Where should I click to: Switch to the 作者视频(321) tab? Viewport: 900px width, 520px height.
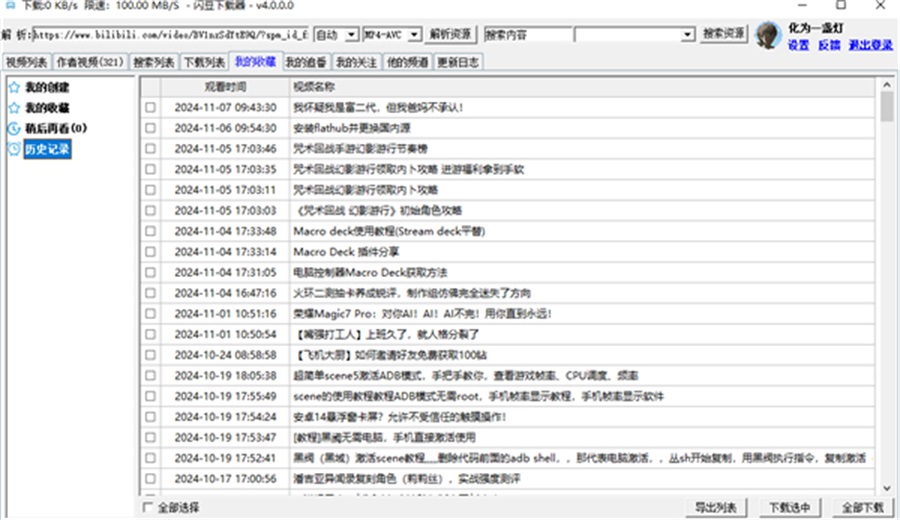tap(90, 62)
